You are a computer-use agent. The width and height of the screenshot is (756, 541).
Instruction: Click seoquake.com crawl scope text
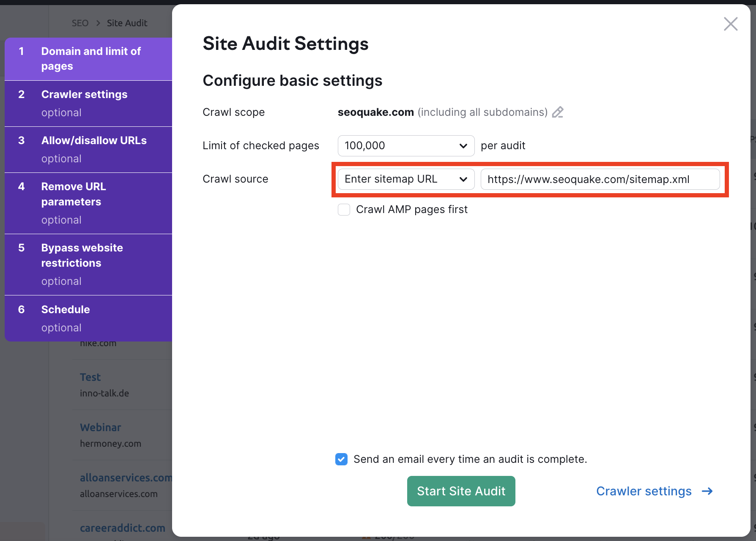pos(375,112)
